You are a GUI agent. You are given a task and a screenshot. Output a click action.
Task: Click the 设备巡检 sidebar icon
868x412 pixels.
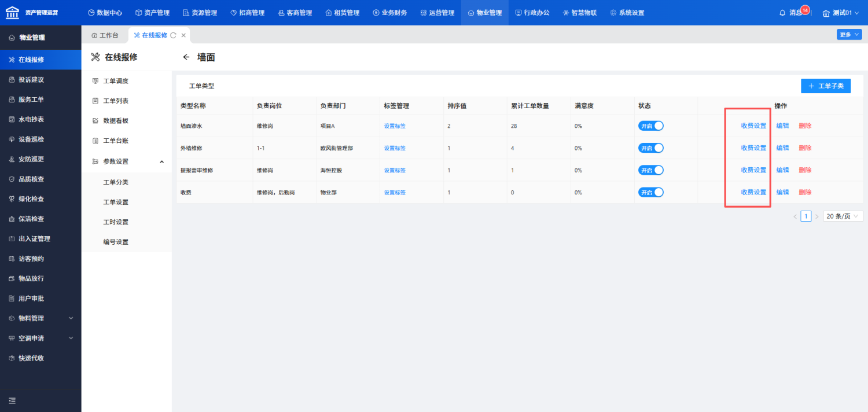[x=12, y=139]
